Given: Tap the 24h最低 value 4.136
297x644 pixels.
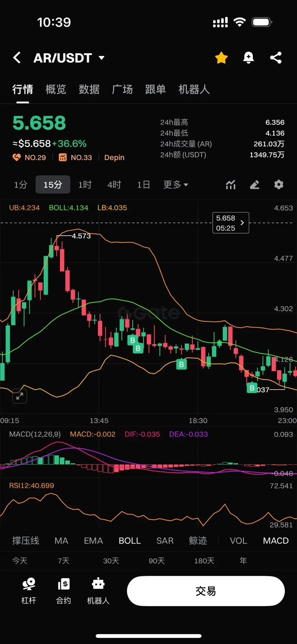Looking at the screenshot, I should [x=275, y=133].
